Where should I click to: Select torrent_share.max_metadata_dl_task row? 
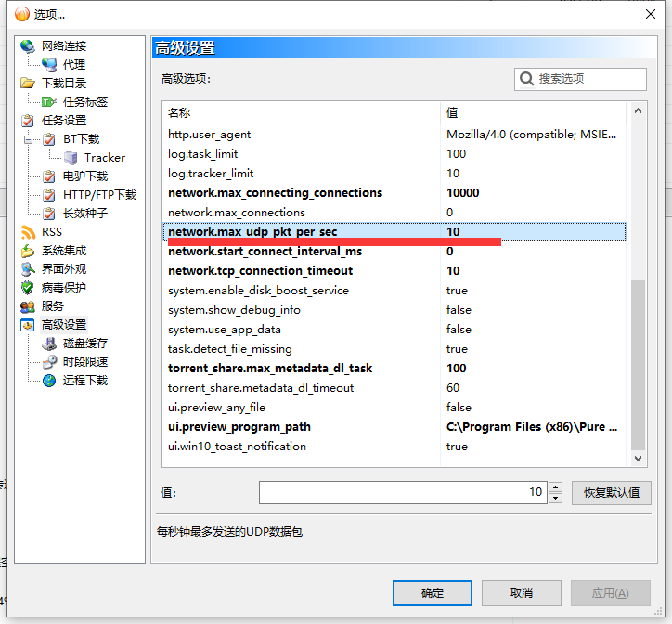tap(394, 369)
